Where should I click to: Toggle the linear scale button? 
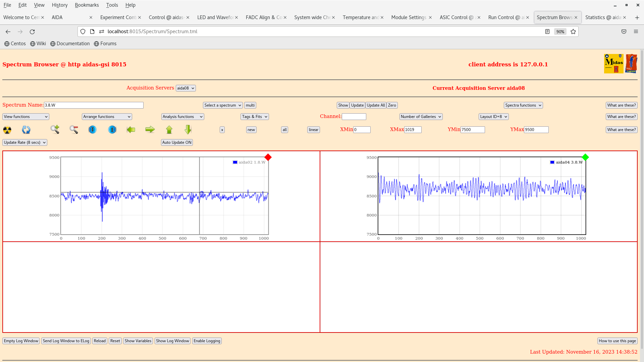click(x=313, y=130)
